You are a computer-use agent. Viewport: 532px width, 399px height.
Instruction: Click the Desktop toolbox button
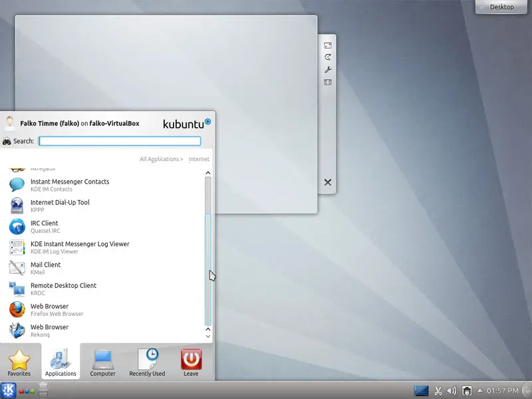[x=501, y=7]
